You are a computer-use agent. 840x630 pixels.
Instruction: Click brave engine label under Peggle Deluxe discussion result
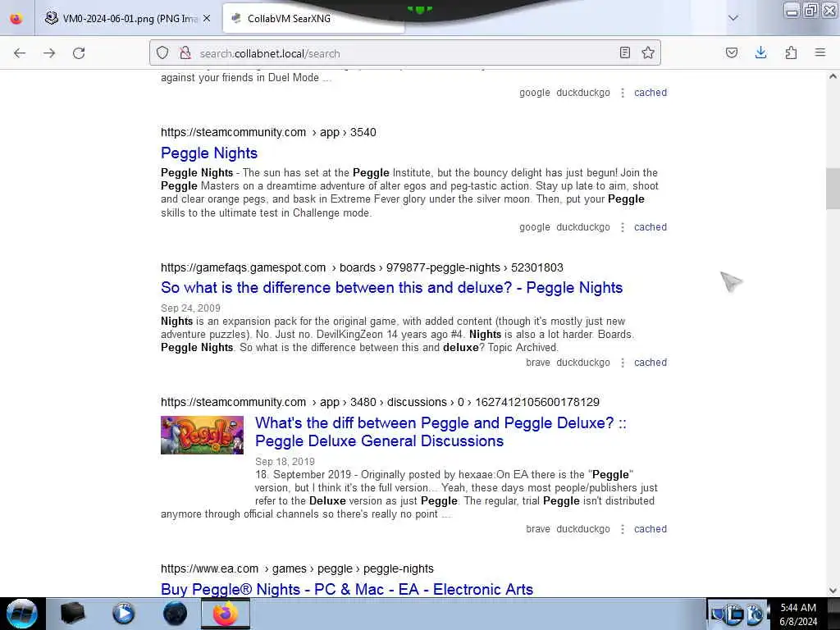coord(538,529)
